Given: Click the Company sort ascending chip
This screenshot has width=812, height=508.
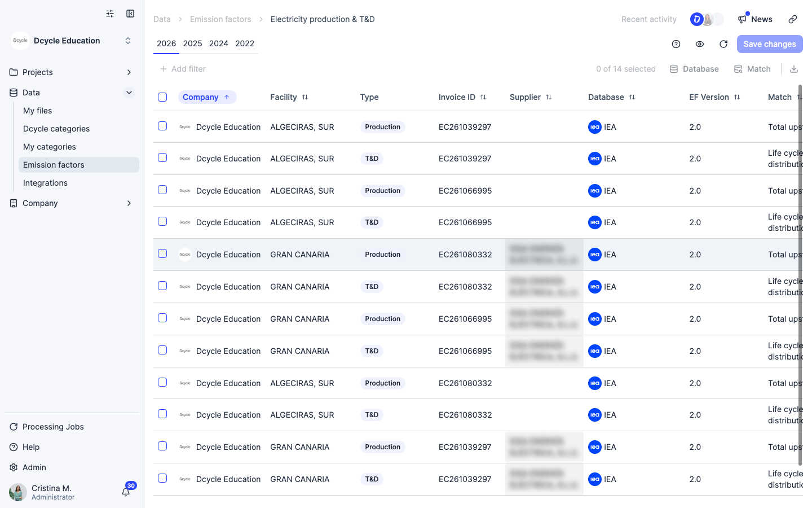Looking at the screenshot, I should coord(207,97).
